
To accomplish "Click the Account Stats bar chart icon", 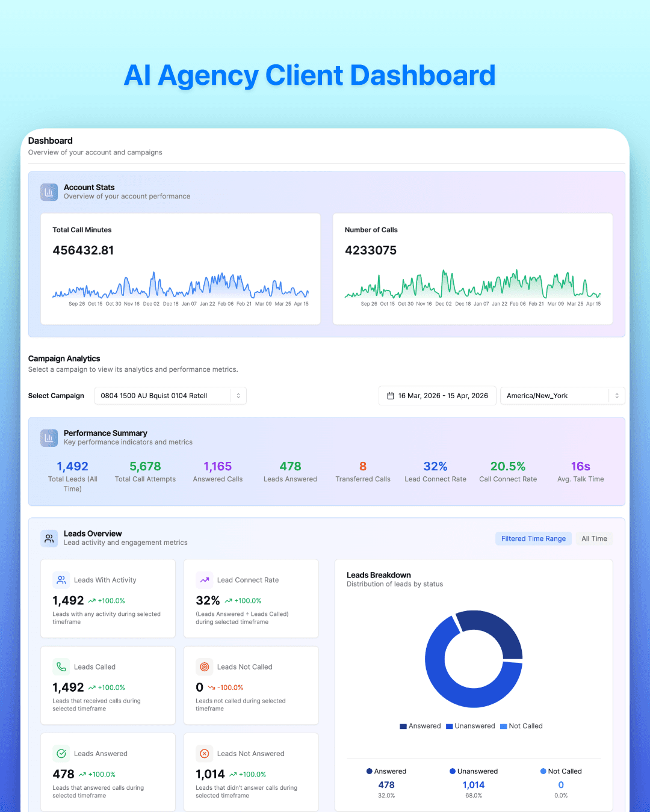I will pos(49,191).
